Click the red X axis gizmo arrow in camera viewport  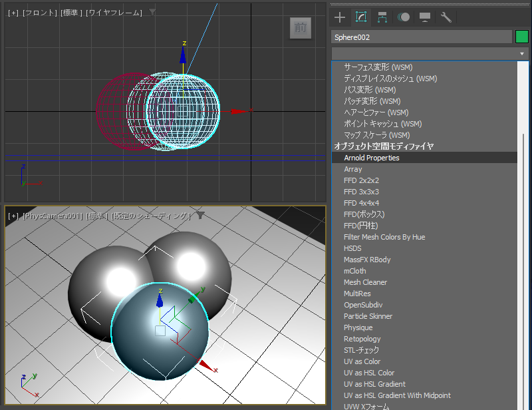coord(206,366)
